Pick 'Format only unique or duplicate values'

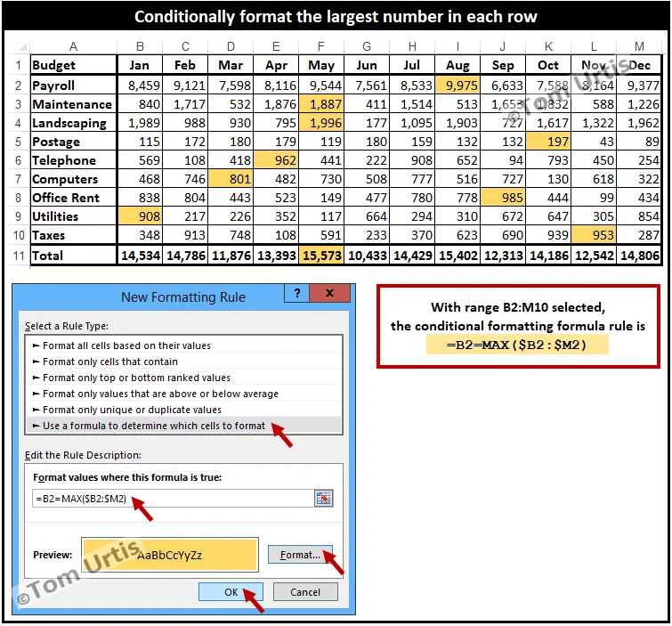[x=184, y=410]
